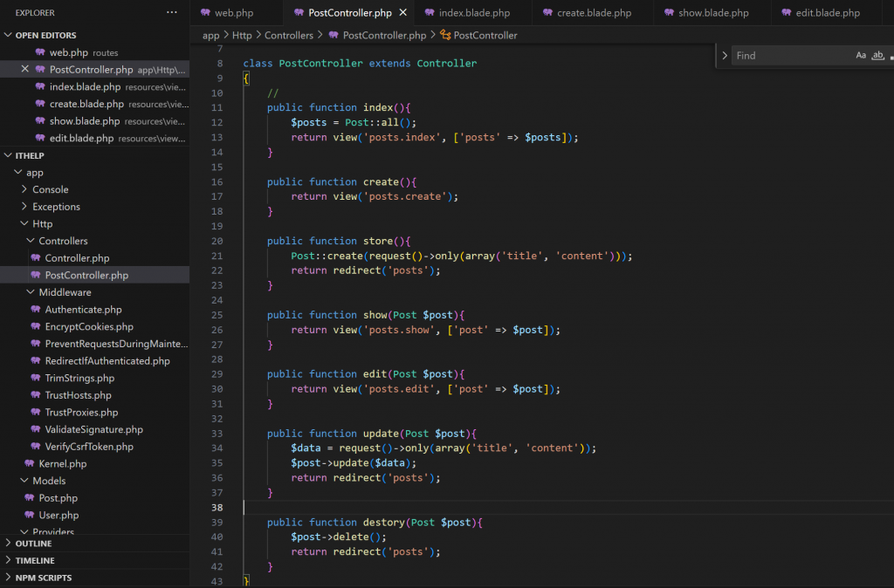894x588 pixels.
Task: Open create.blade.php in Open Editors
Action: (94, 104)
